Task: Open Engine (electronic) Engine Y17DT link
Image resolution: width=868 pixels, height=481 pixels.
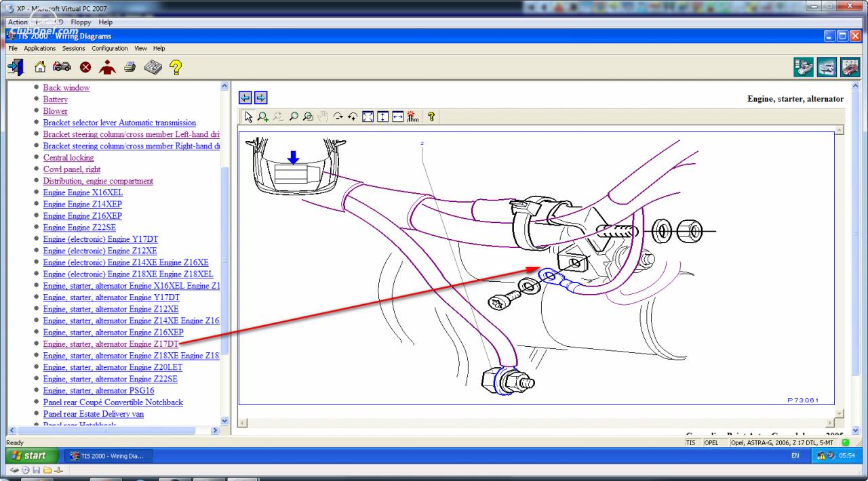Action: [100, 239]
